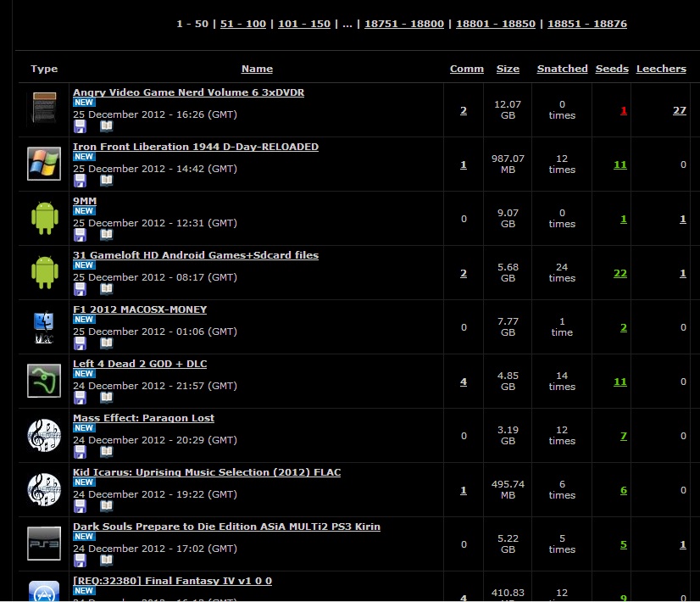Image resolution: width=700 pixels, height=602 pixels.
Task: Jump to results 18751 - 18800
Action: [404, 24]
